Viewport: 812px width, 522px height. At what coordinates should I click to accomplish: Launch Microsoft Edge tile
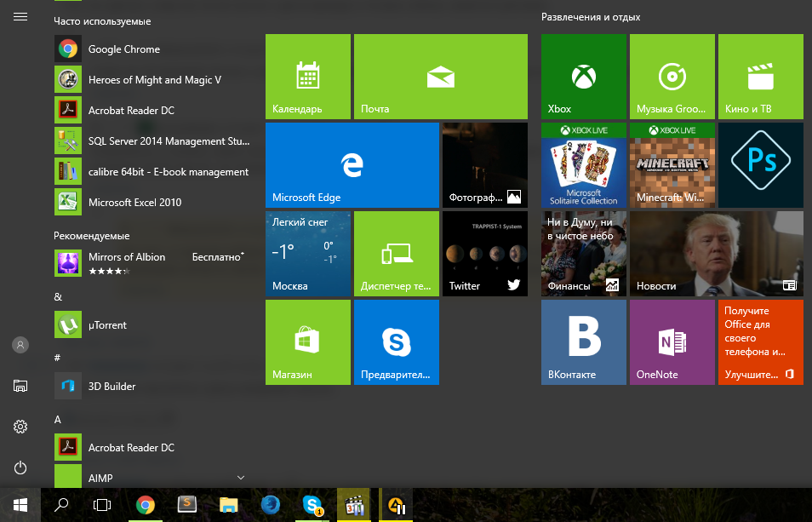point(352,165)
